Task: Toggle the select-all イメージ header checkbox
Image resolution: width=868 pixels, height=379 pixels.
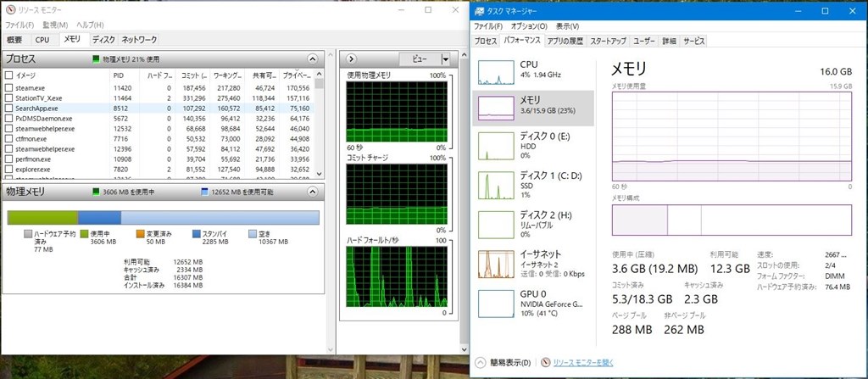Action: tap(8, 75)
